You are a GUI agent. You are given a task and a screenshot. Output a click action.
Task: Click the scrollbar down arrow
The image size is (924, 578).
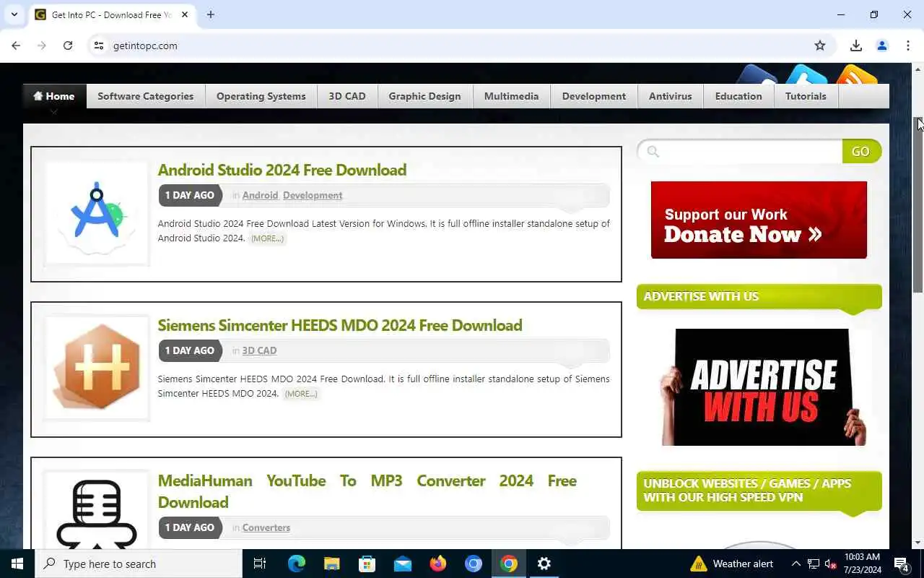point(918,543)
